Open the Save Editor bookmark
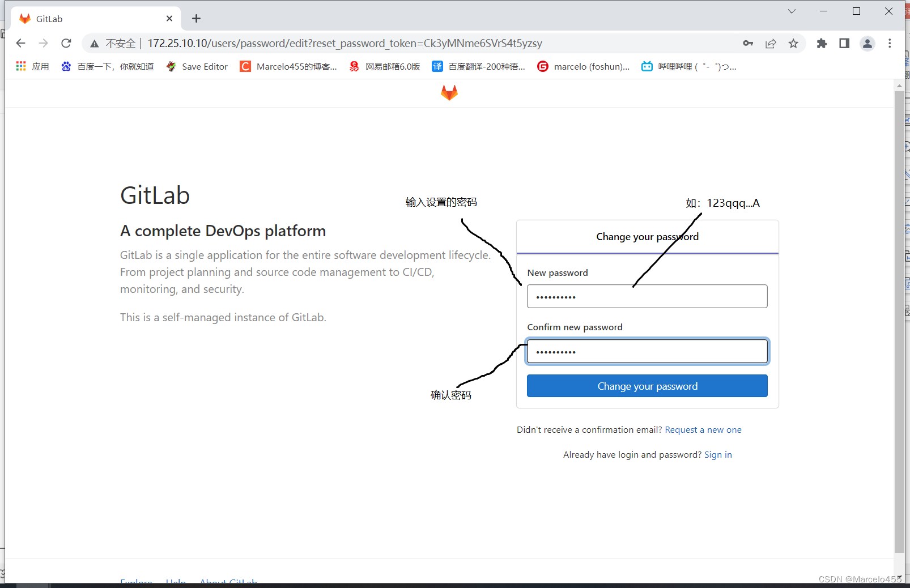 point(197,66)
